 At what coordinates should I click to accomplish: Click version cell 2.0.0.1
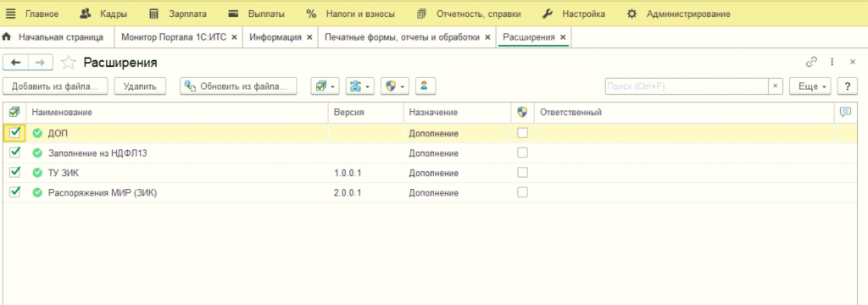(x=348, y=192)
